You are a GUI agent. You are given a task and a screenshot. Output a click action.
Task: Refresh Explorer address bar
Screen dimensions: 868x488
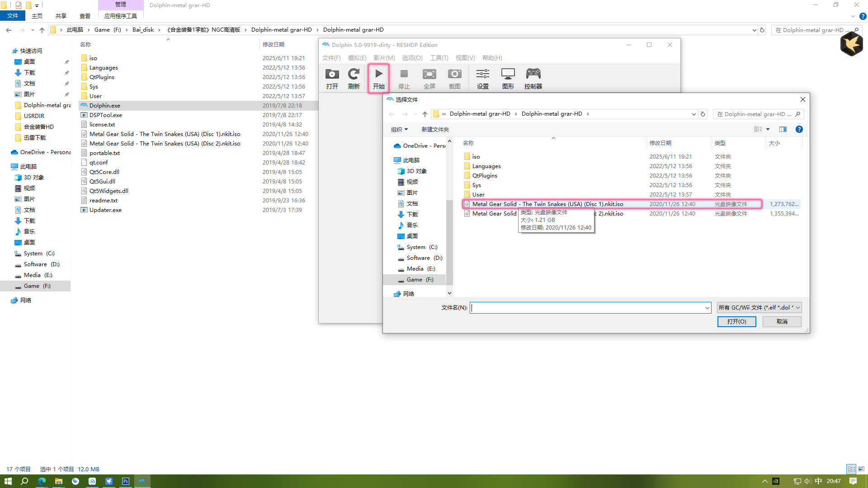(762, 30)
